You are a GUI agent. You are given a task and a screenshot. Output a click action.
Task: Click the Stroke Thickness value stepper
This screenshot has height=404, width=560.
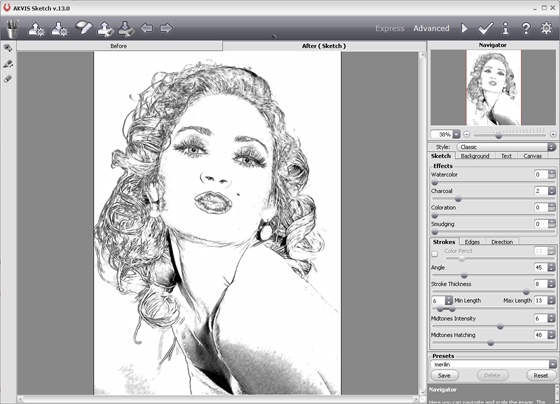coord(552,284)
